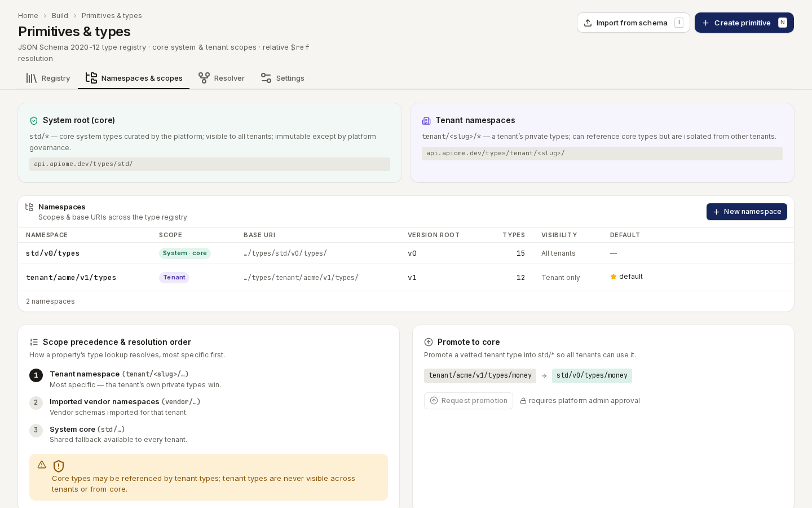Click the Scope precedence list icon
Viewport: 812px width, 508px height.
tap(34, 342)
